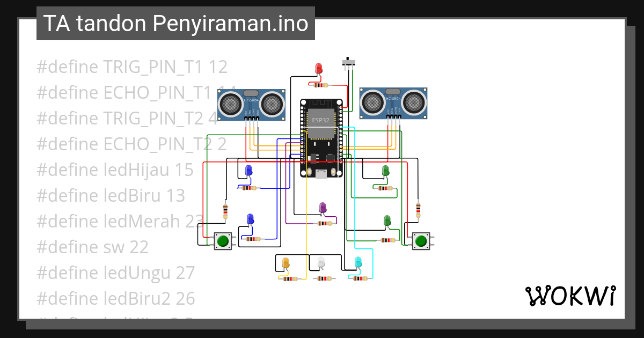Select the yellow LED at the bottom left
Screen dimensions: 644x338
tap(285, 262)
